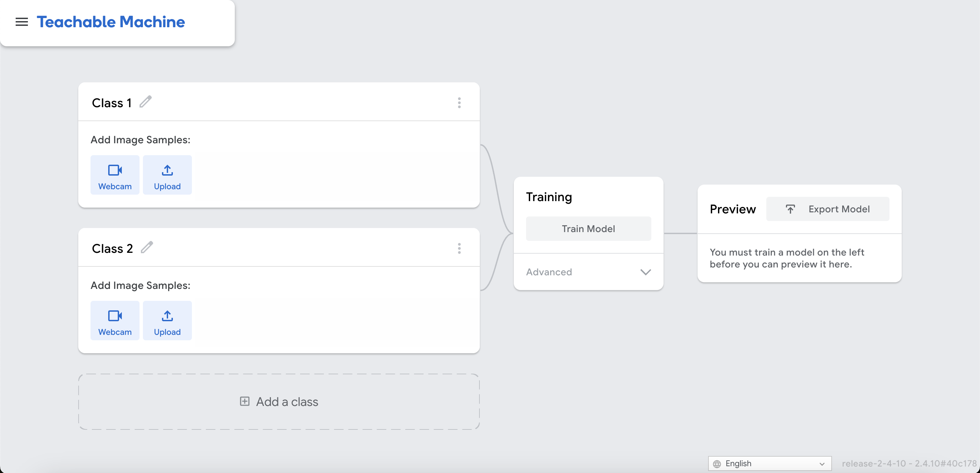Expand the Advanced training settings
Image resolution: width=980 pixels, height=473 pixels.
click(x=589, y=272)
